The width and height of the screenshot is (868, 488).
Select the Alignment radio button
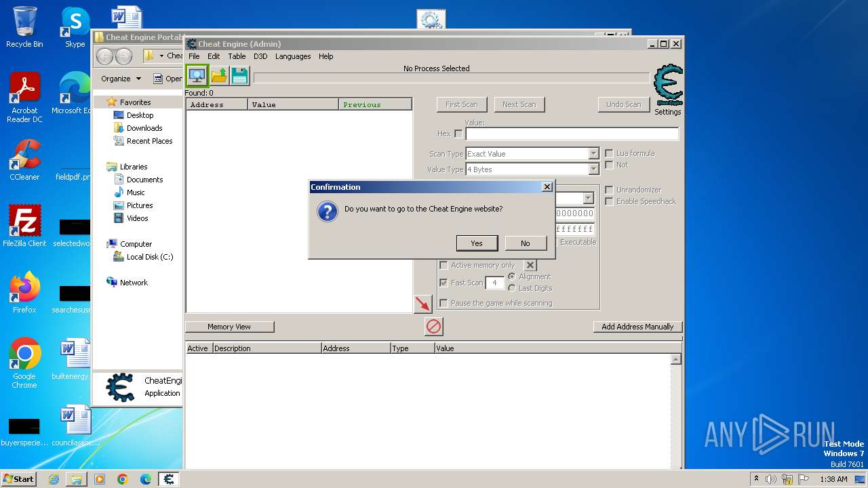[512, 277]
